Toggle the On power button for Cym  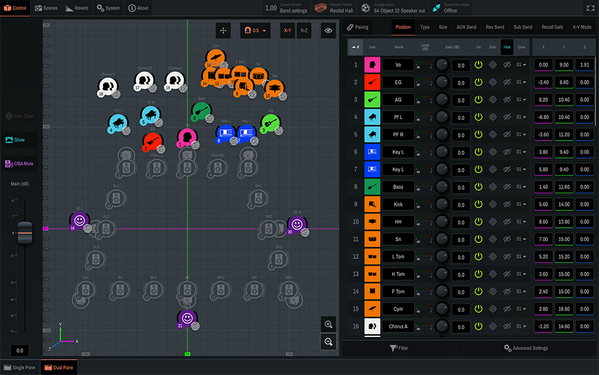click(478, 309)
